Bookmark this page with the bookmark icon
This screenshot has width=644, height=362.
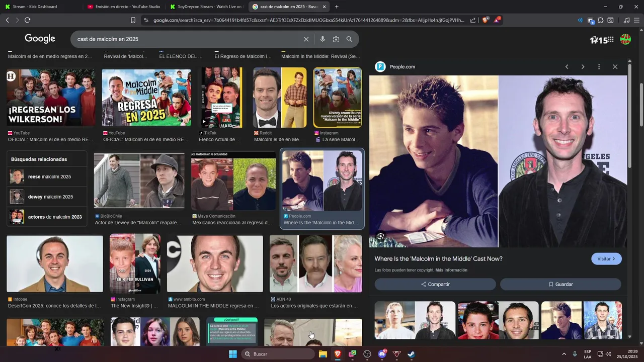[133, 20]
